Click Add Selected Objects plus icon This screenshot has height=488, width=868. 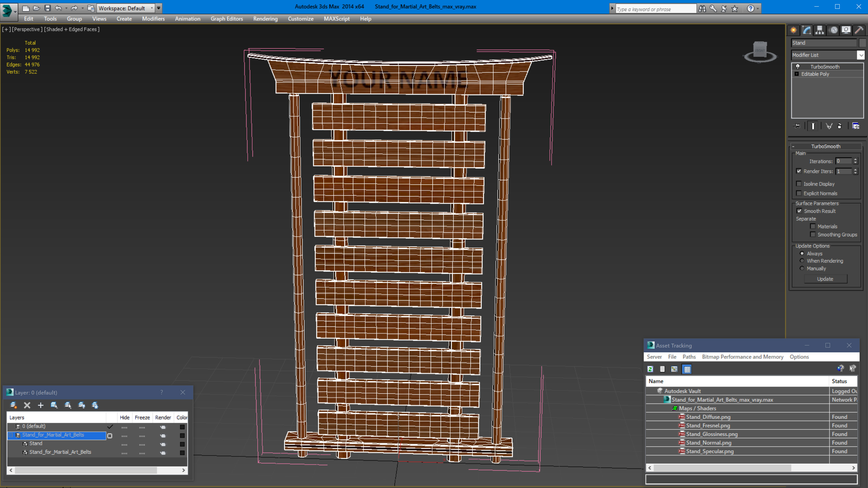coord(40,405)
